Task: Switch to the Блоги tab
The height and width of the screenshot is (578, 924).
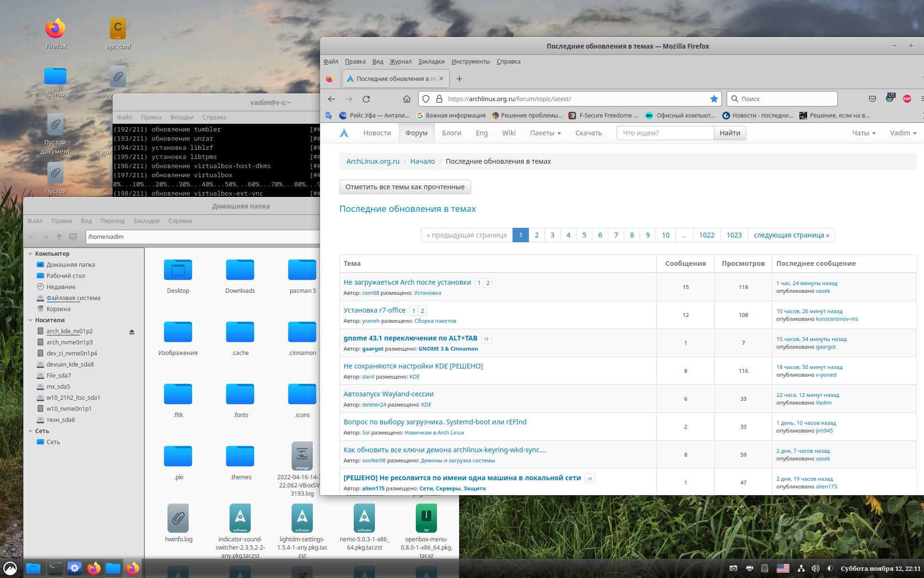Action: 451,133
